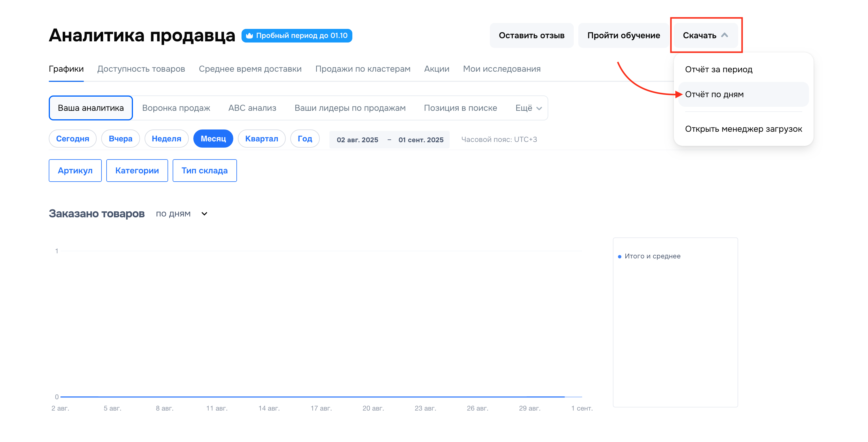The image size is (868, 442).
Task: Pick the Год period chip
Action: click(x=305, y=139)
